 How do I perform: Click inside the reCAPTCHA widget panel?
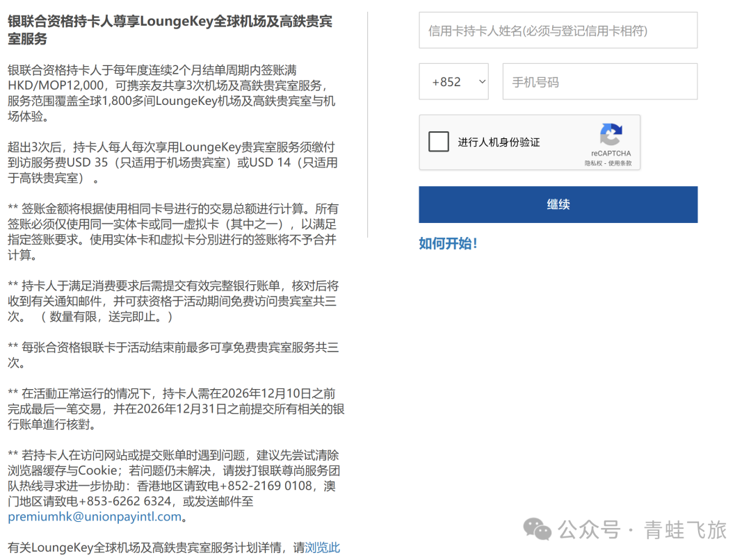coord(528,142)
